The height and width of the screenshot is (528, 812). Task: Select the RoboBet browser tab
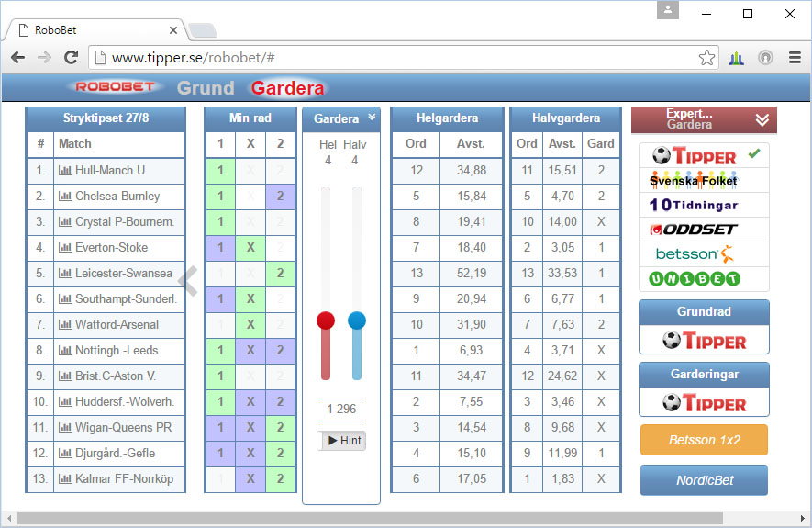point(95,30)
